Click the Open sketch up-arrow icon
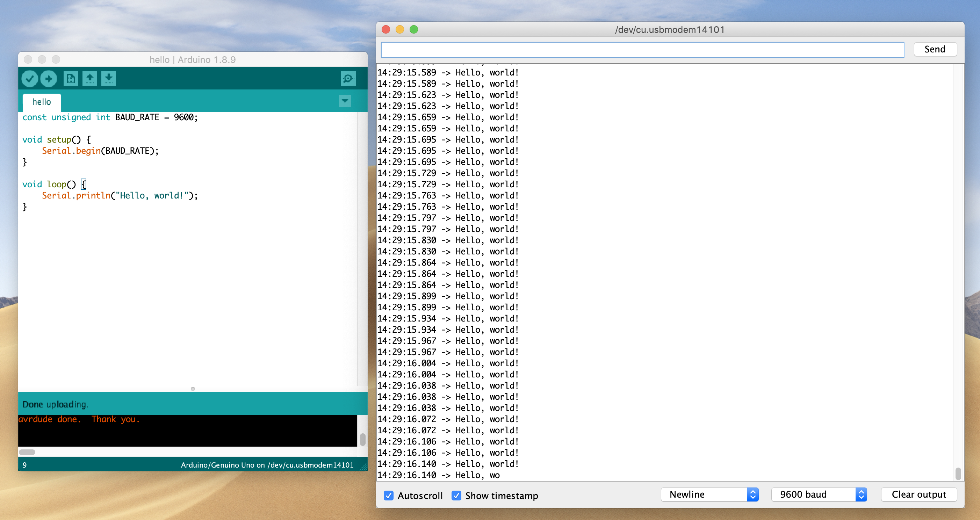Image resolution: width=980 pixels, height=520 pixels. coord(90,79)
